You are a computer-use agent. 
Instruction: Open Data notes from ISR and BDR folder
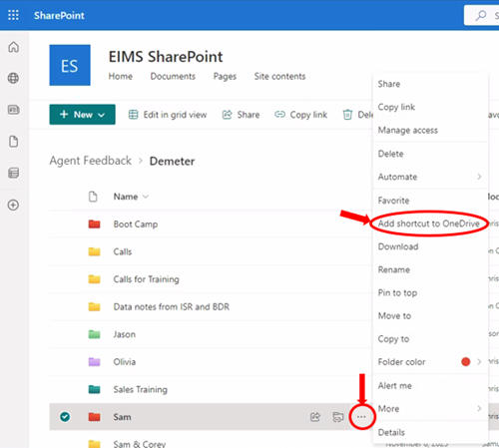[x=172, y=306]
